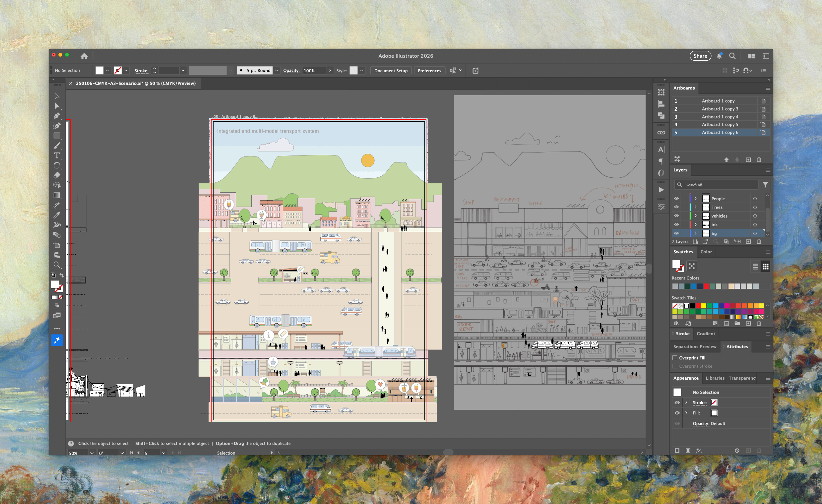Select the Zoom tool in the toolbar
This screenshot has width=822, height=504.
(57, 265)
